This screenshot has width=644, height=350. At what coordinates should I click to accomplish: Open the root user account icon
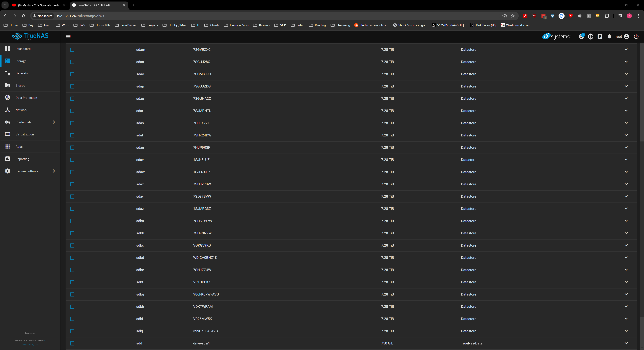pos(627,37)
